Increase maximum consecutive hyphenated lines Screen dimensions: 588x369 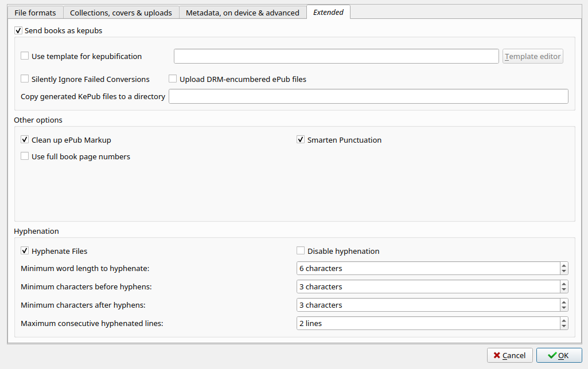tap(564, 320)
